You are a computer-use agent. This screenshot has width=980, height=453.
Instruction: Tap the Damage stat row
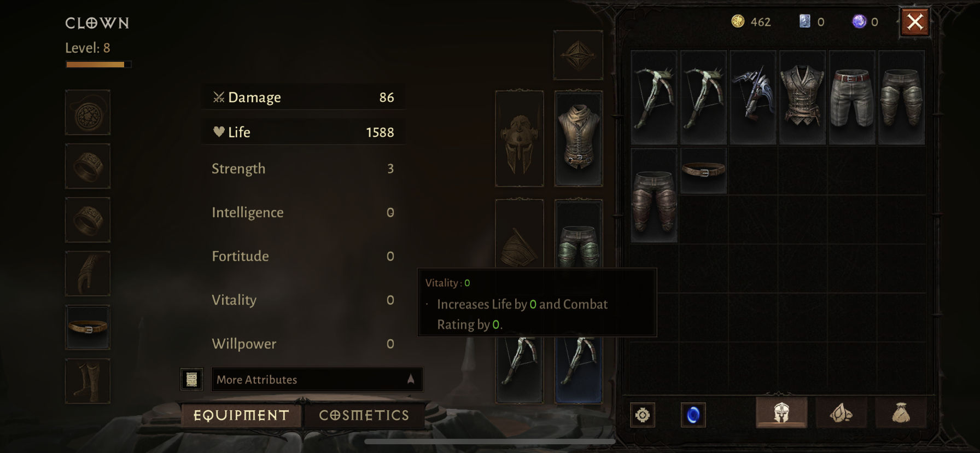click(x=303, y=97)
